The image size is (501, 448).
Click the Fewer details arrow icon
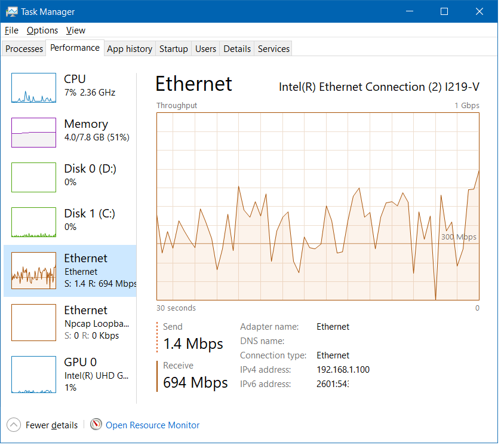[x=13, y=425]
